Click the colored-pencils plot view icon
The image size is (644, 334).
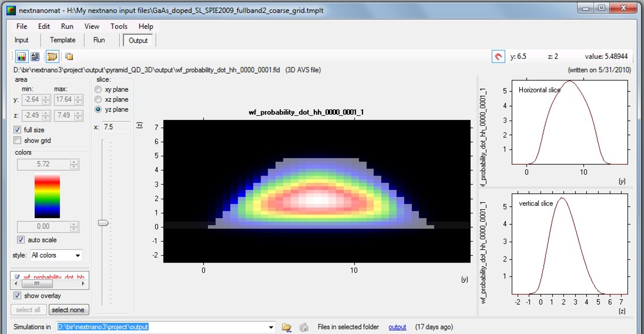(x=22, y=56)
